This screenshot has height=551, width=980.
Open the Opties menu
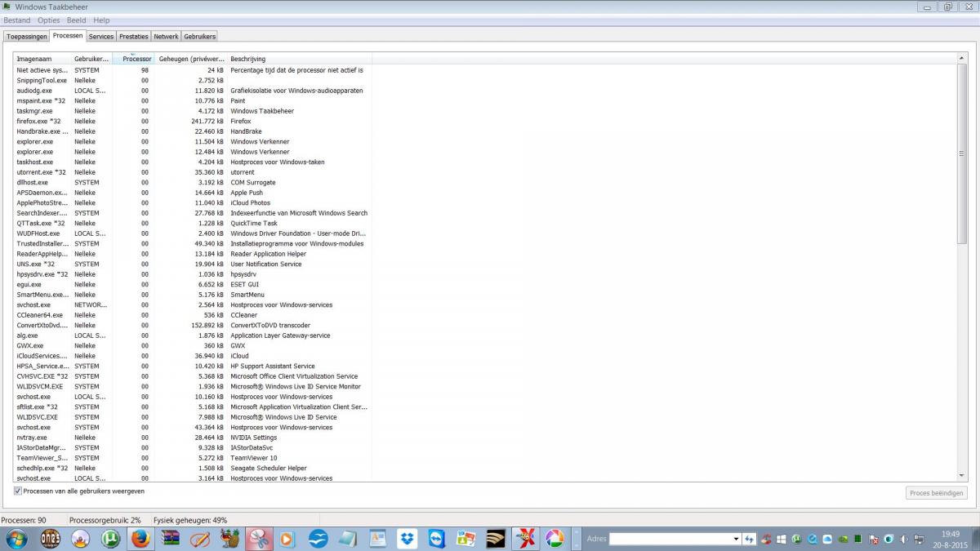pyautogui.click(x=48, y=20)
